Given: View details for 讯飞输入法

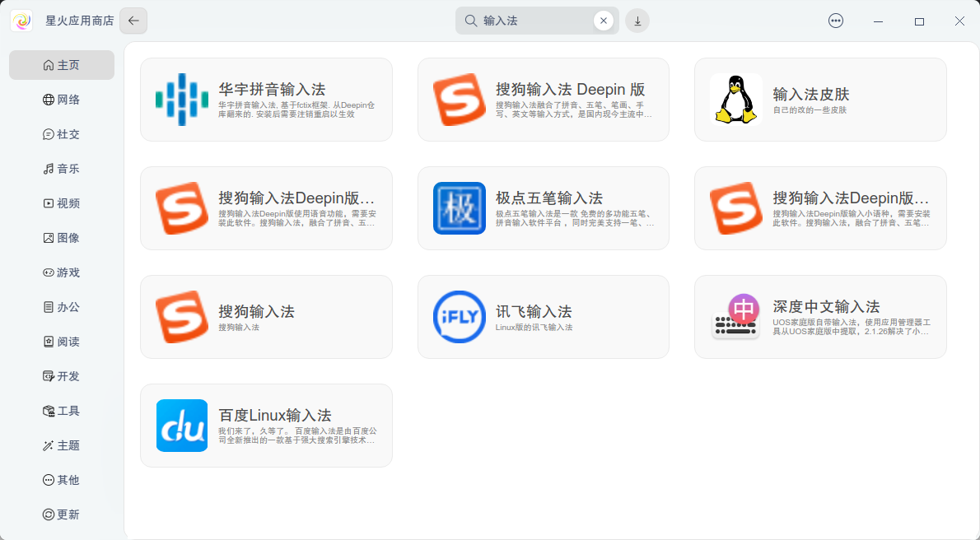Looking at the screenshot, I should 544,316.
